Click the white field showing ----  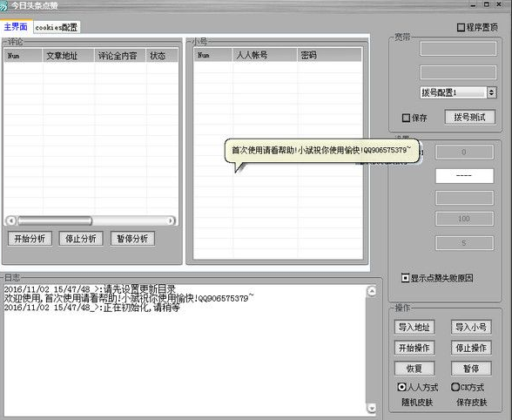click(464, 176)
